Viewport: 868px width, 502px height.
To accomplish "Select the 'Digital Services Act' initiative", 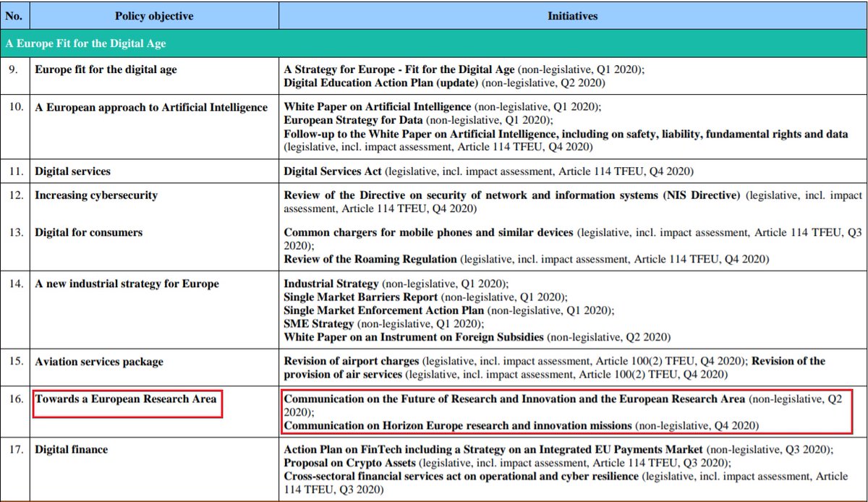I will tap(333, 172).
